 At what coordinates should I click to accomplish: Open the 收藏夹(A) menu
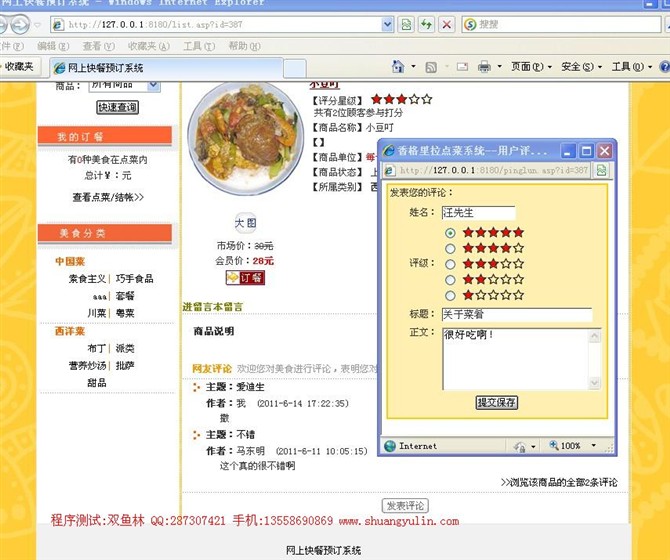point(149,46)
